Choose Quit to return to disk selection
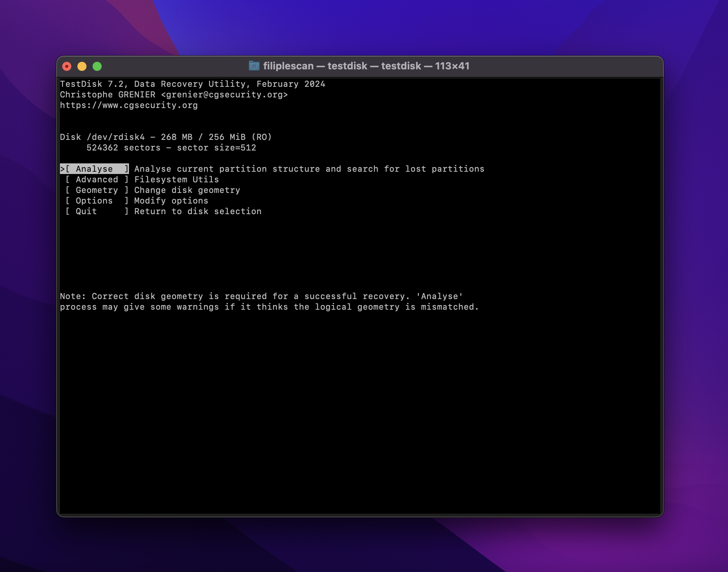Viewport: 728px width, 572px height. coord(97,211)
